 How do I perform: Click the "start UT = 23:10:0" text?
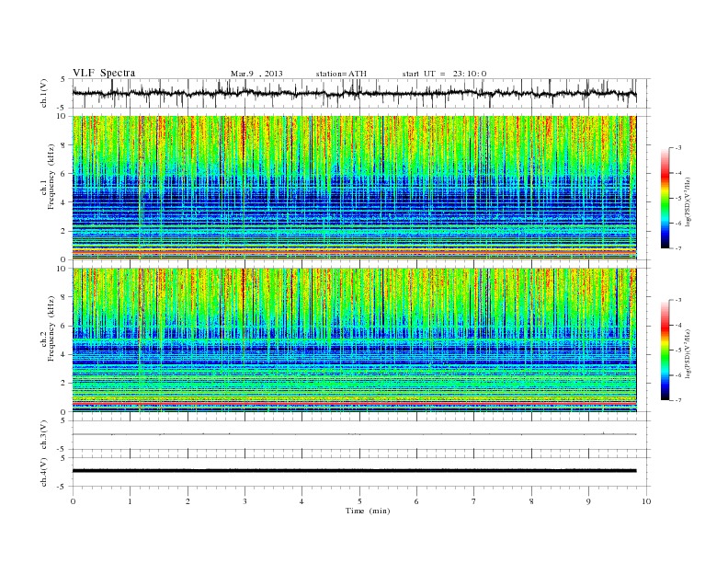tap(444, 74)
